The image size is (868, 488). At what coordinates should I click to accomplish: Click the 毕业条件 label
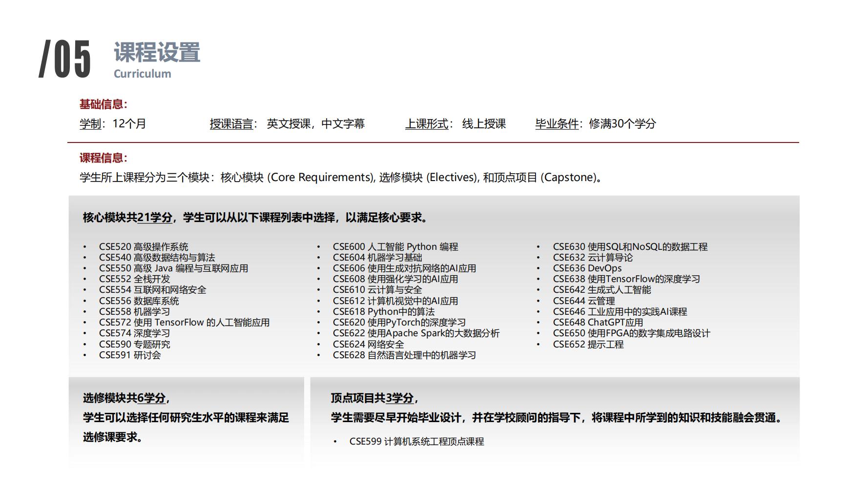(556, 123)
